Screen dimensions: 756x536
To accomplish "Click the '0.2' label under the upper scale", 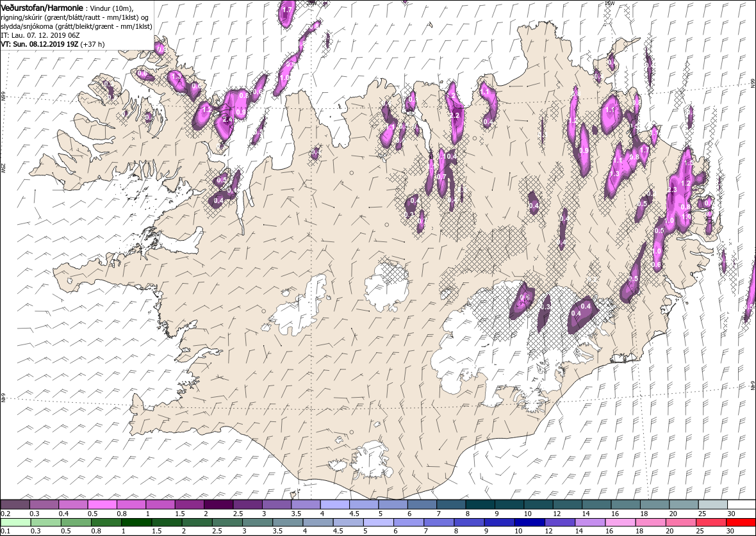I will pos(5,514).
